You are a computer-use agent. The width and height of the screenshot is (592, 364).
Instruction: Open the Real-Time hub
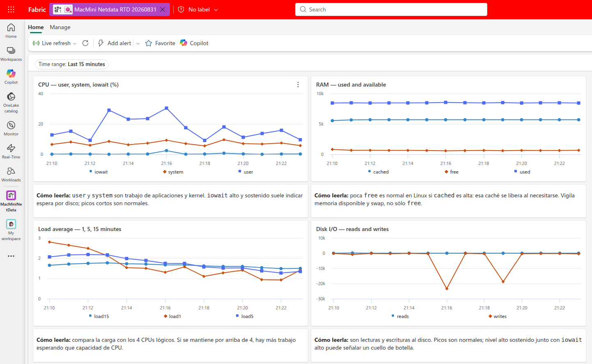(11, 151)
